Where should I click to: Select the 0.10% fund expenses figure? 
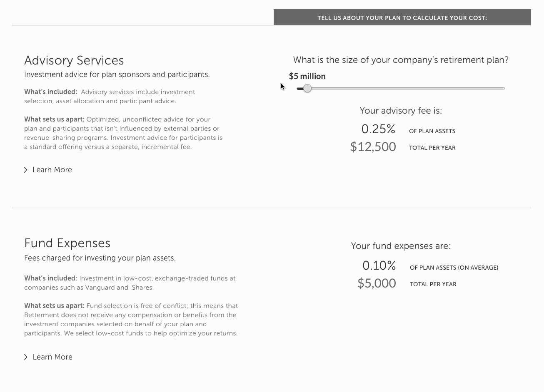pos(379,265)
